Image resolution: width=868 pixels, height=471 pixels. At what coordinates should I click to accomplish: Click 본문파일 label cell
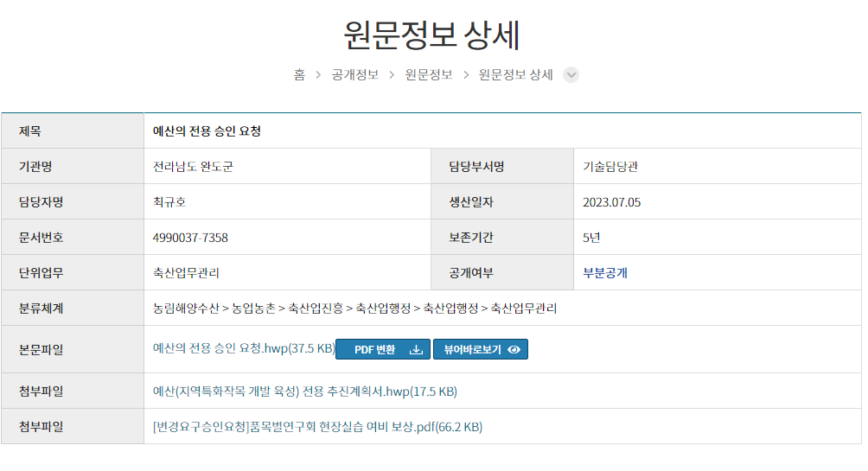point(73,350)
